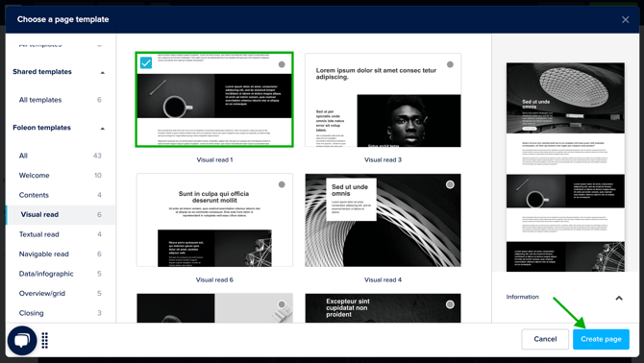
Task: Select the Visual read 4 radio circle
Action: 450,184
